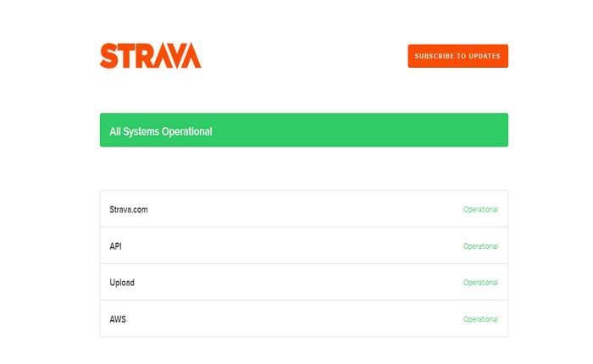Click the Operational status for API

480,246
